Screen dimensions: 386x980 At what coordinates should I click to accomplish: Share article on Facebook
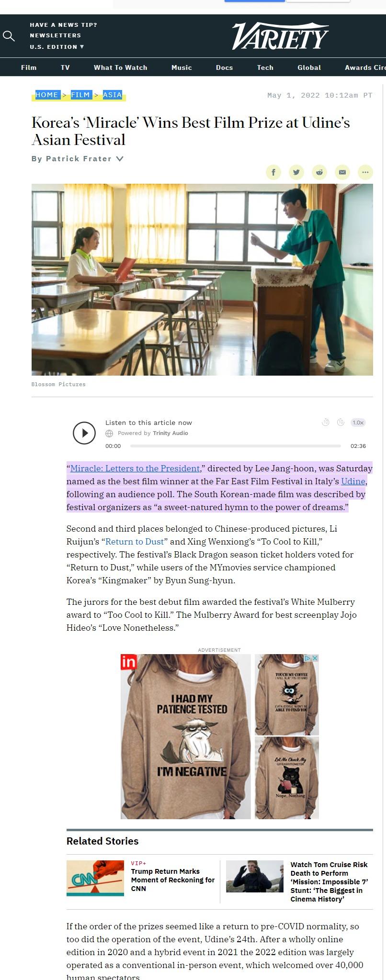coord(273,172)
